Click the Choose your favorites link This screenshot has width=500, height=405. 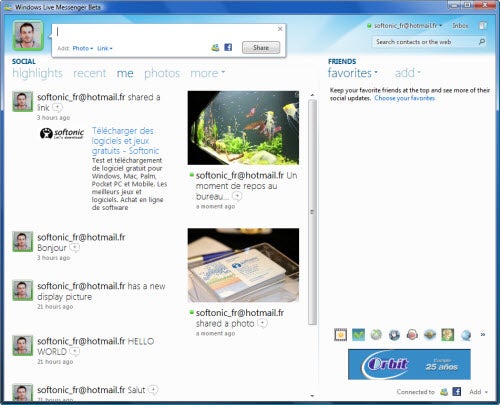click(404, 98)
